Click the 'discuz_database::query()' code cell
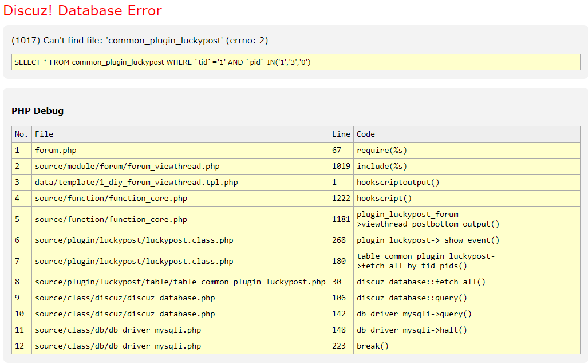This screenshot has width=588, height=364. (467, 298)
